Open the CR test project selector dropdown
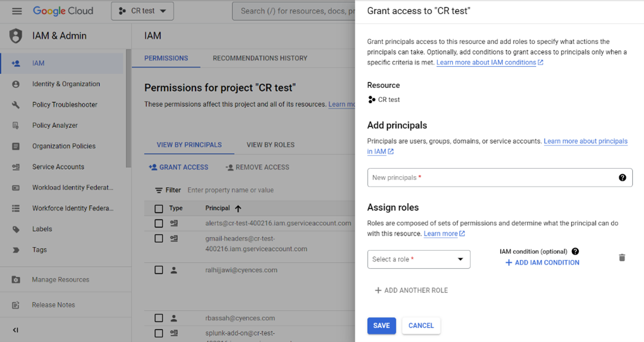This screenshot has height=342, width=644. (142, 11)
